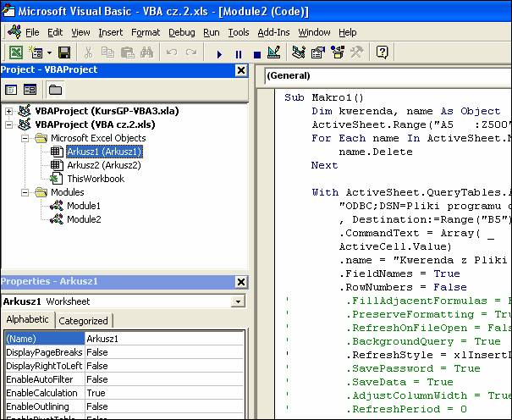512x420 pixels.
Task: Select Arkusz2 (Arkusz2) in the project tree
Action: pyautogui.click(x=104, y=165)
